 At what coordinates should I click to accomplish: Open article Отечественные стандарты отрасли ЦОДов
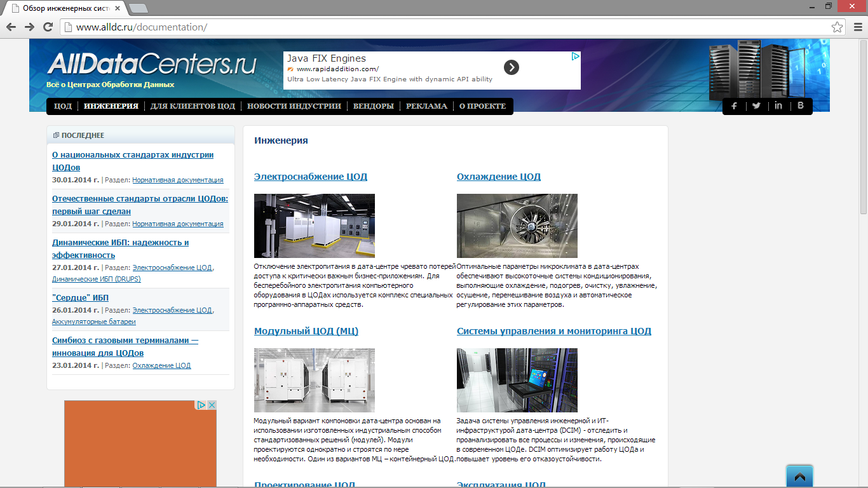[140, 205]
